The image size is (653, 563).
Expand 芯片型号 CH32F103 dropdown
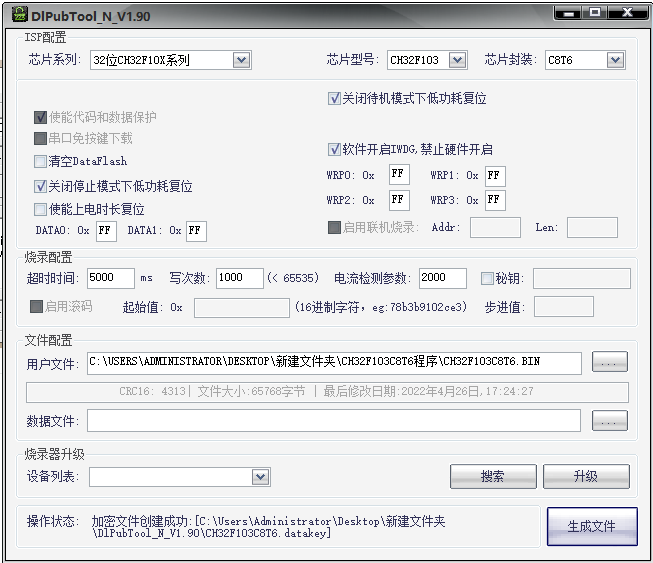(457, 60)
